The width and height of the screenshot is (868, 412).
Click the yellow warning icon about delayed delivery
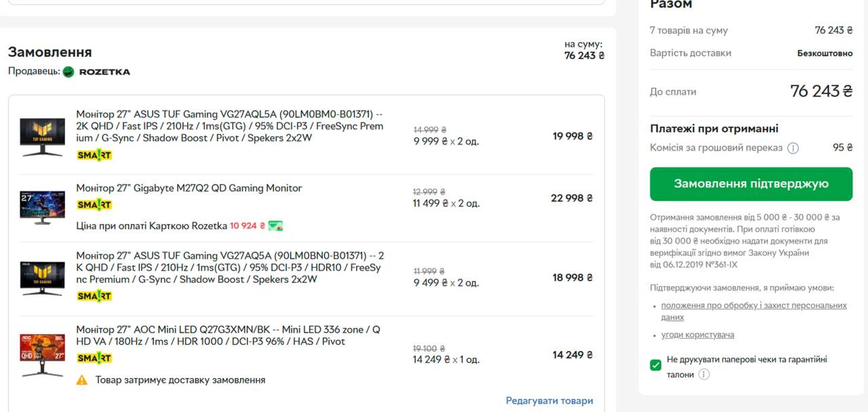pos(82,380)
